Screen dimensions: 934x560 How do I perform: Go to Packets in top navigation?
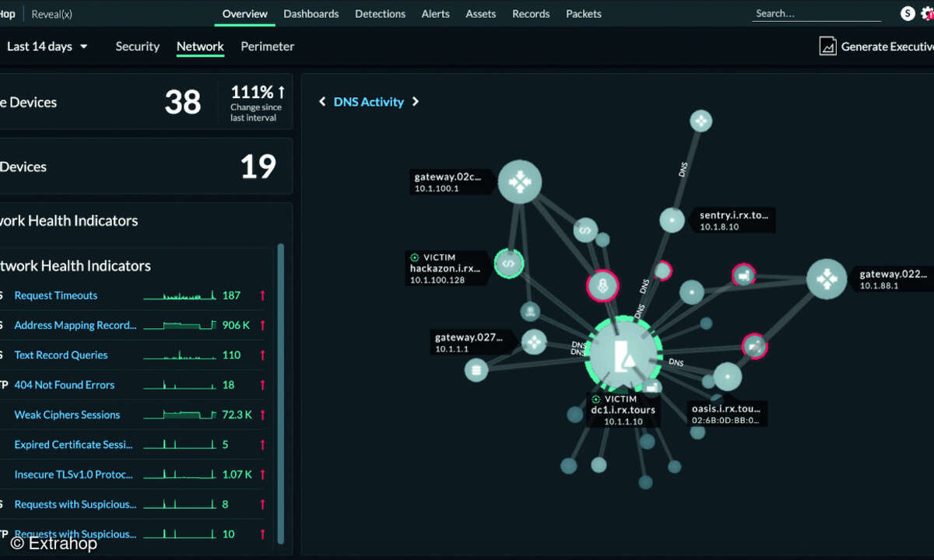click(x=584, y=13)
